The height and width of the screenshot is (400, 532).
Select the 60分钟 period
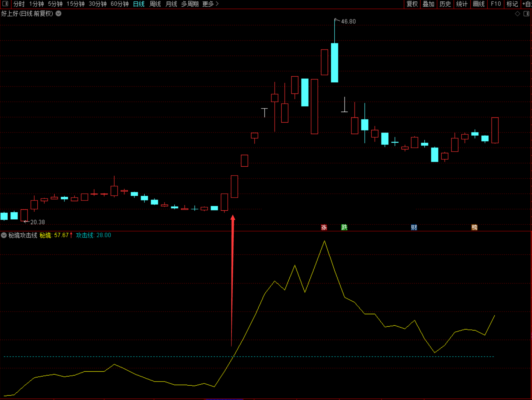tap(120, 4)
